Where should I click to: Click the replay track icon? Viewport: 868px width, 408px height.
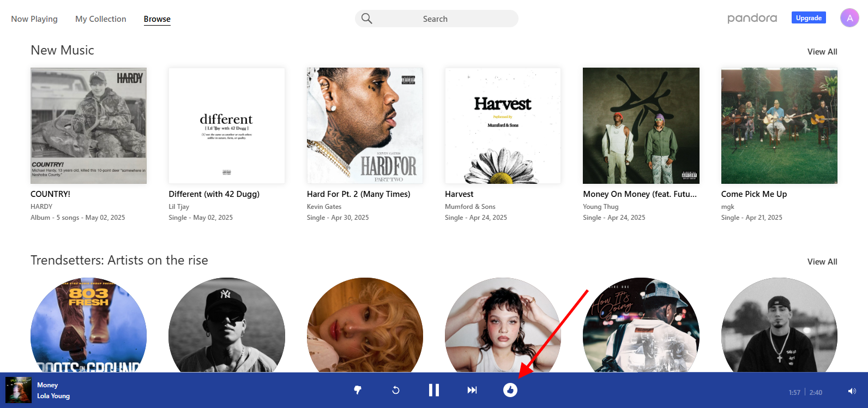[x=396, y=390]
